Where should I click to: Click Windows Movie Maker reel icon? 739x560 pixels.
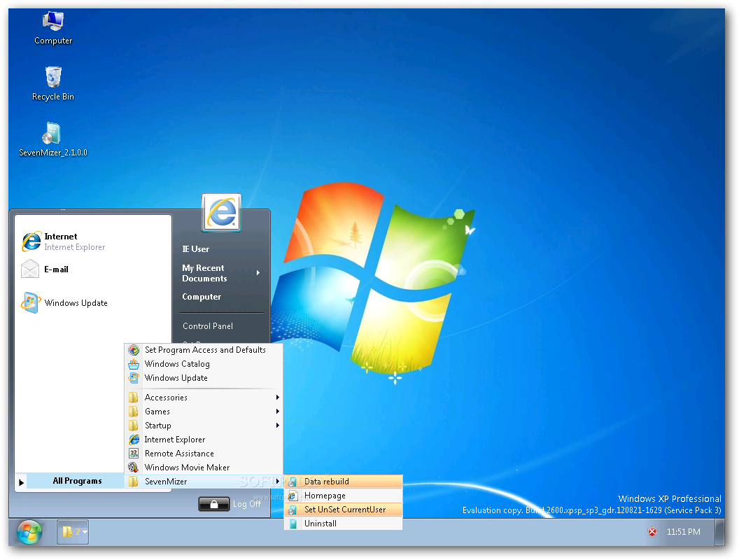tap(134, 468)
